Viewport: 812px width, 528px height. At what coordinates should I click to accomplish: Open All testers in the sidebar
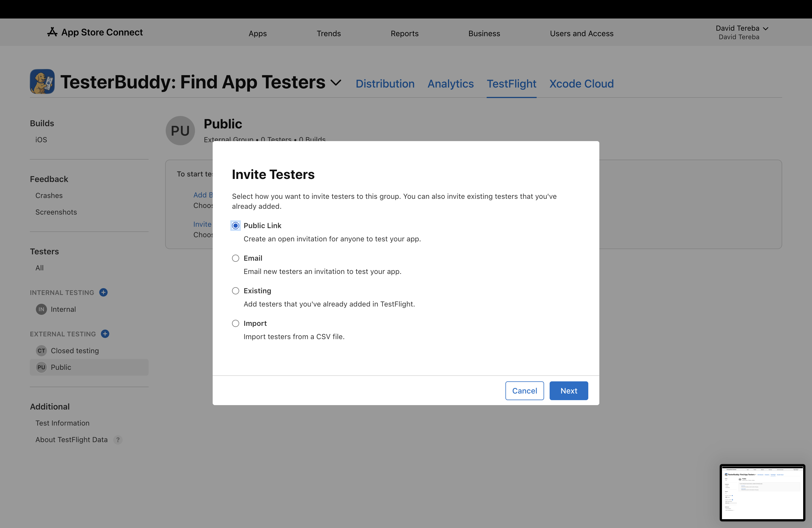pyautogui.click(x=39, y=268)
